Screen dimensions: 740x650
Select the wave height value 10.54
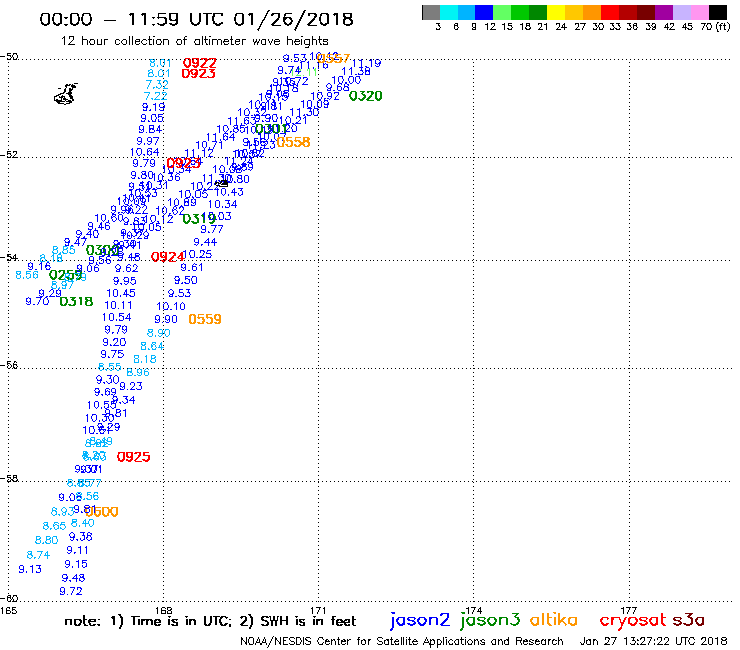(117, 317)
